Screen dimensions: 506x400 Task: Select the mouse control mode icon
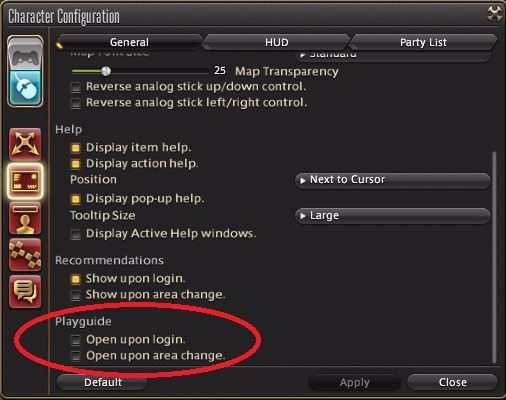click(x=25, y=88)
